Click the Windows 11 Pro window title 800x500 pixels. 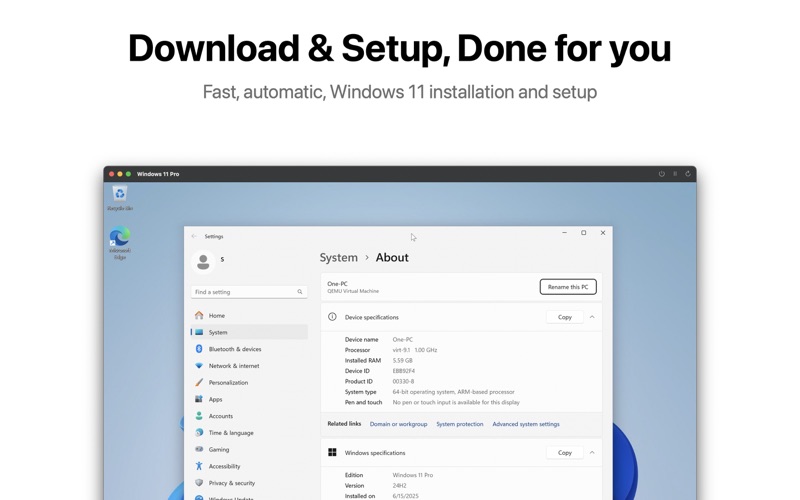point(158,174)
